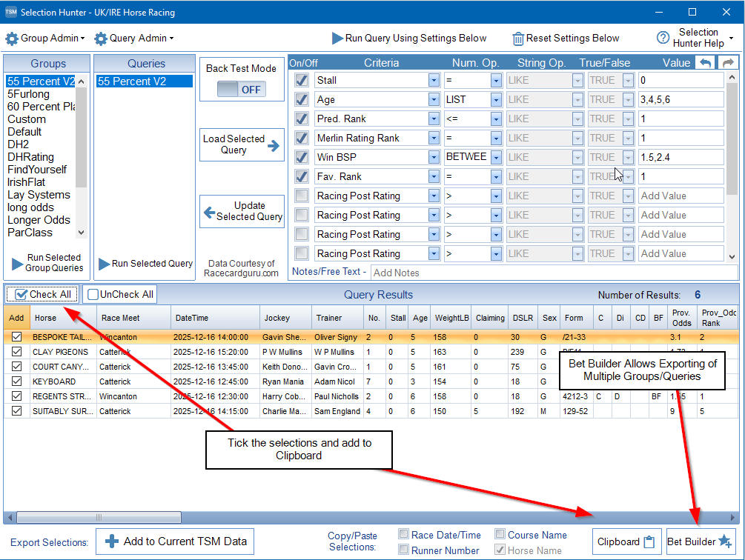745x560 pixels.
Task: Open Bet Builder with star icon
Action: click(x=724, y=541)
